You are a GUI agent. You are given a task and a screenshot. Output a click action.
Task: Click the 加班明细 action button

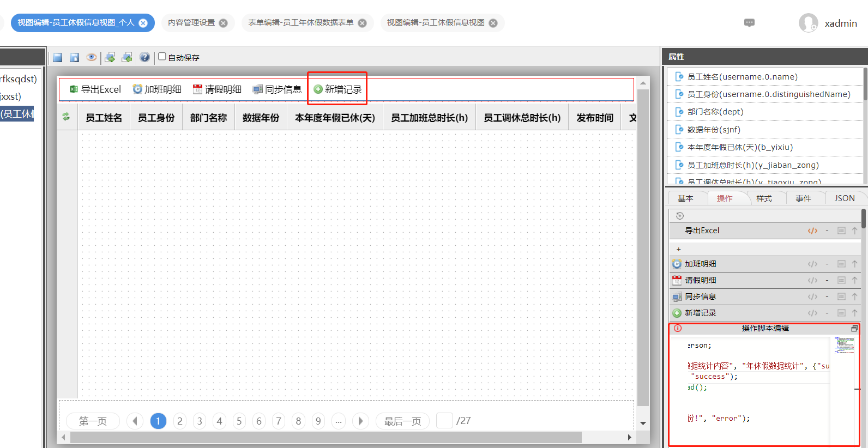[x=157, y=89]
